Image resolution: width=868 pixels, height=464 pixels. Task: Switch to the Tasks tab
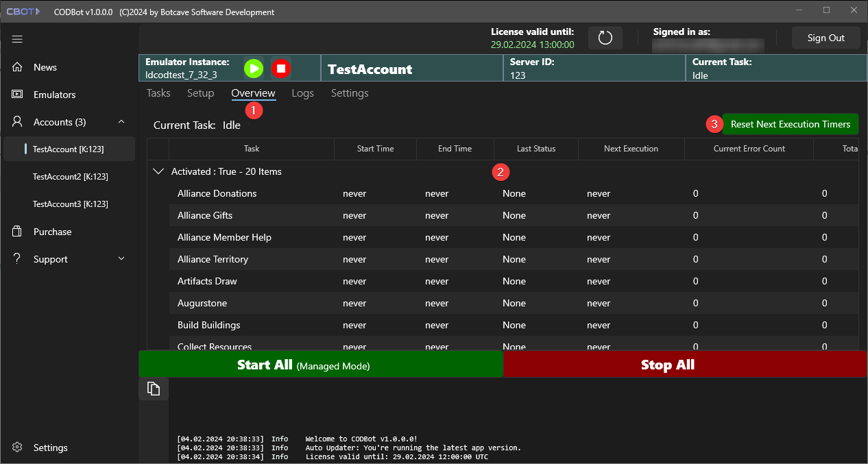point(158,93)
